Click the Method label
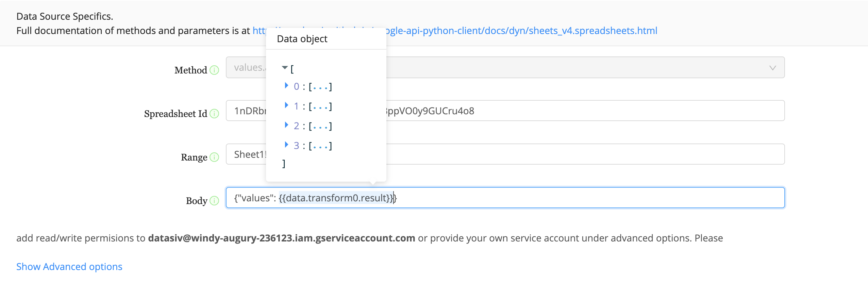Image resolution: width=868 pixels, height=285 pixels. [191, 70]
